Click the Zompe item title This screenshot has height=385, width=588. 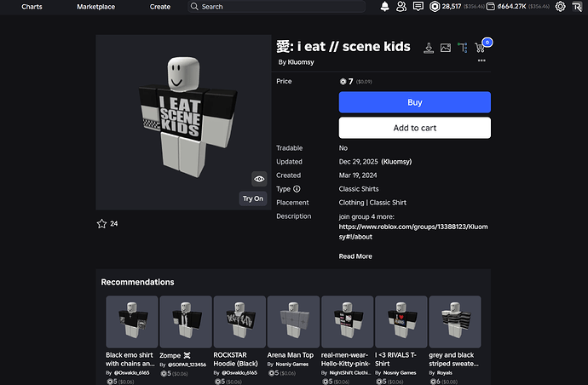[176, 355]
